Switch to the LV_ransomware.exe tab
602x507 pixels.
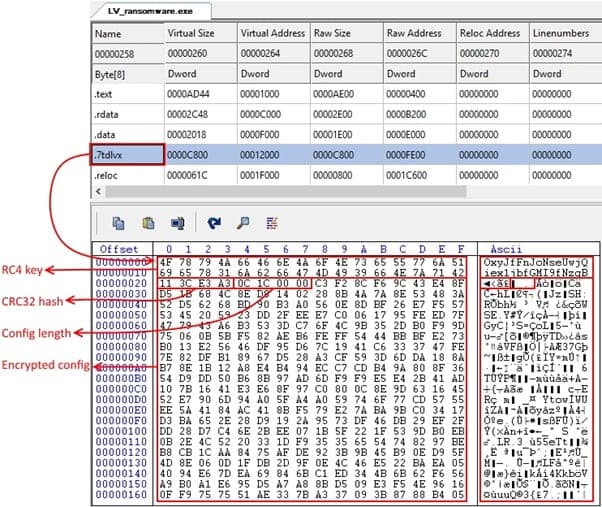150,11
